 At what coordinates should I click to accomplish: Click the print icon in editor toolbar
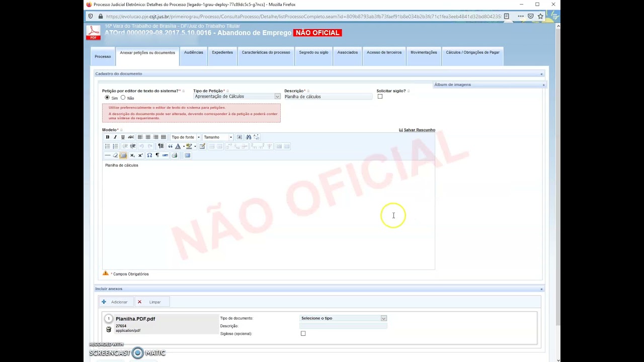click(175, 155)
